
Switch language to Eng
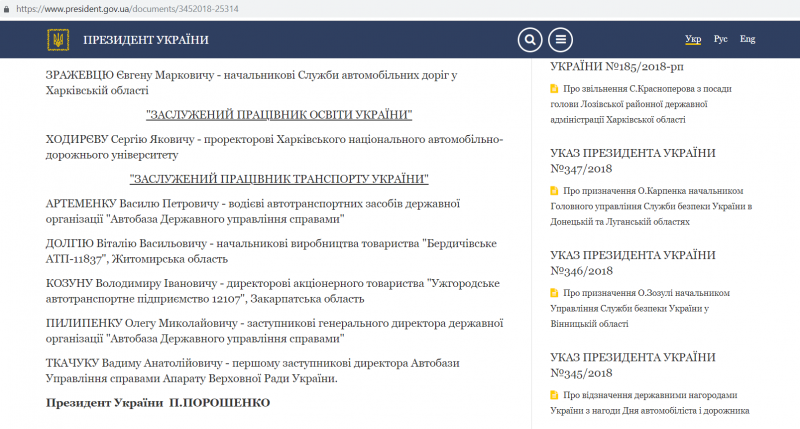tap(747, 39)
